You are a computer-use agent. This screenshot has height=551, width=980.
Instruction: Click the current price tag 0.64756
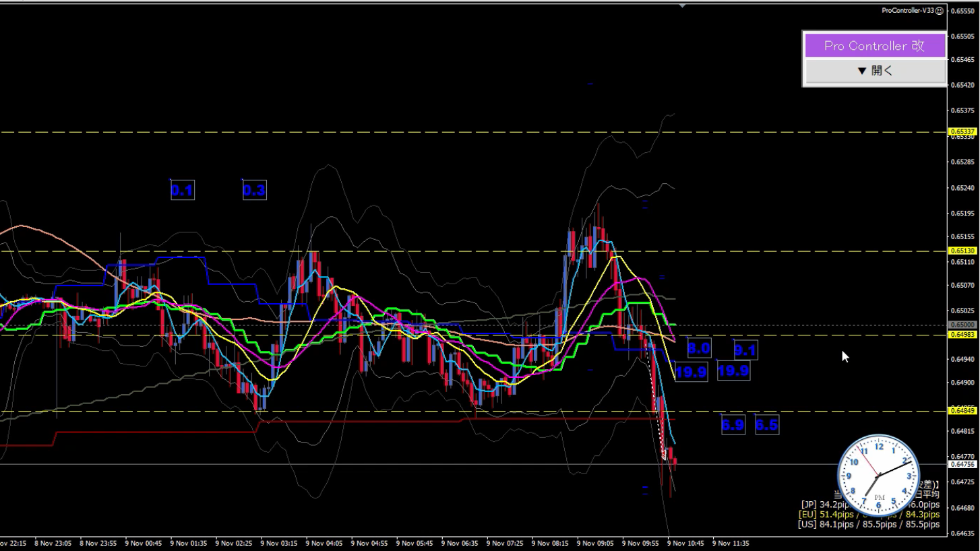pos(962,464)
